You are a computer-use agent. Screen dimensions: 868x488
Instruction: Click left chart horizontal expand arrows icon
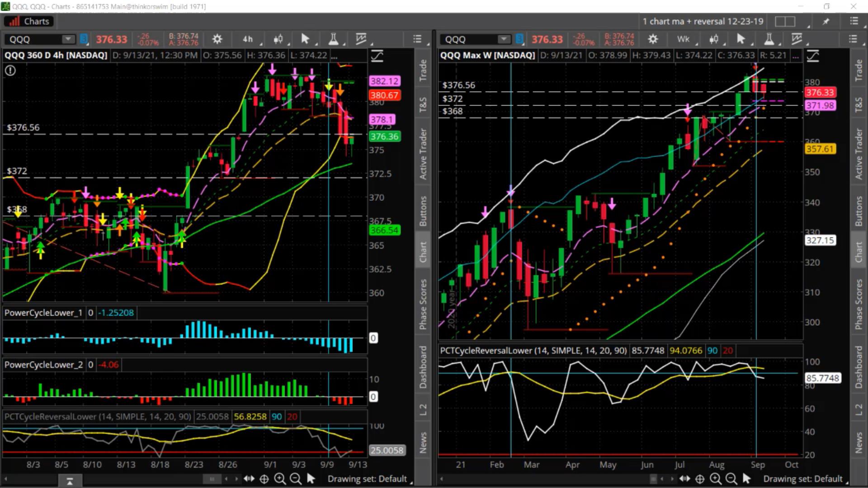click(249, 479)
